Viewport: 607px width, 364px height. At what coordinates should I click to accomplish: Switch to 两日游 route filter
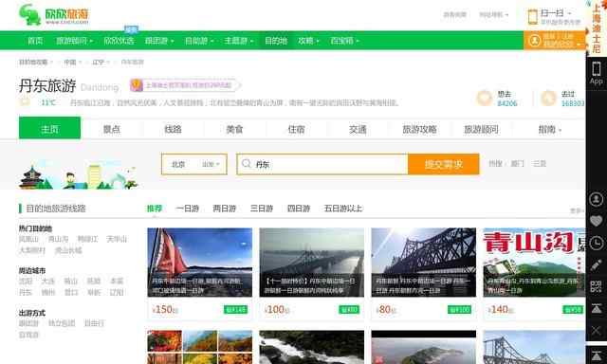pyautogui.click(x=225, y=209)
